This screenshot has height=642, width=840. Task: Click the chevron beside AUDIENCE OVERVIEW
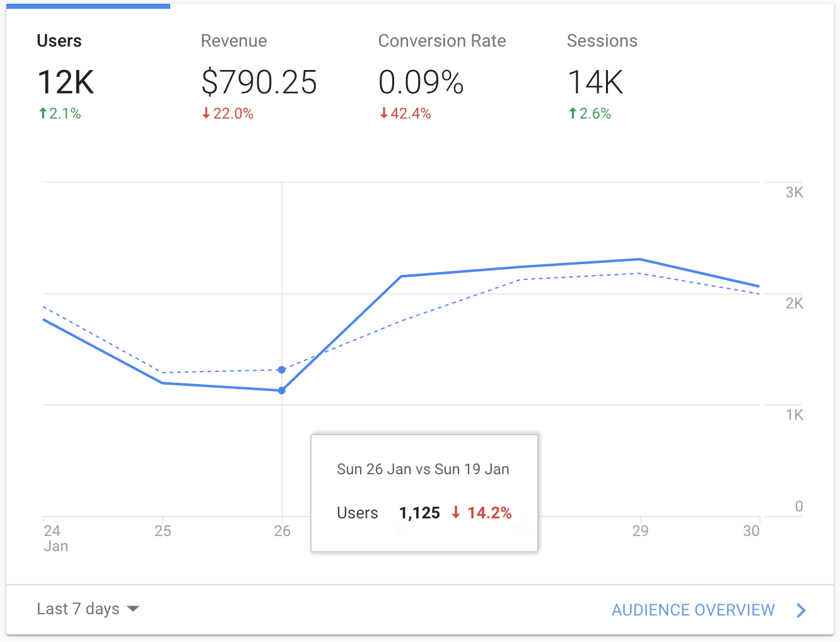pyautogui.click(x=801, y=610)
